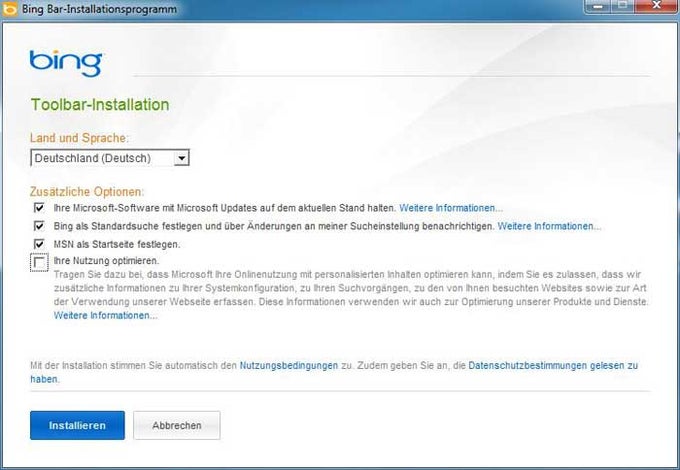Open the Nutzungsbedingungen link
This screenshot has height=470, width=680.
289,366
